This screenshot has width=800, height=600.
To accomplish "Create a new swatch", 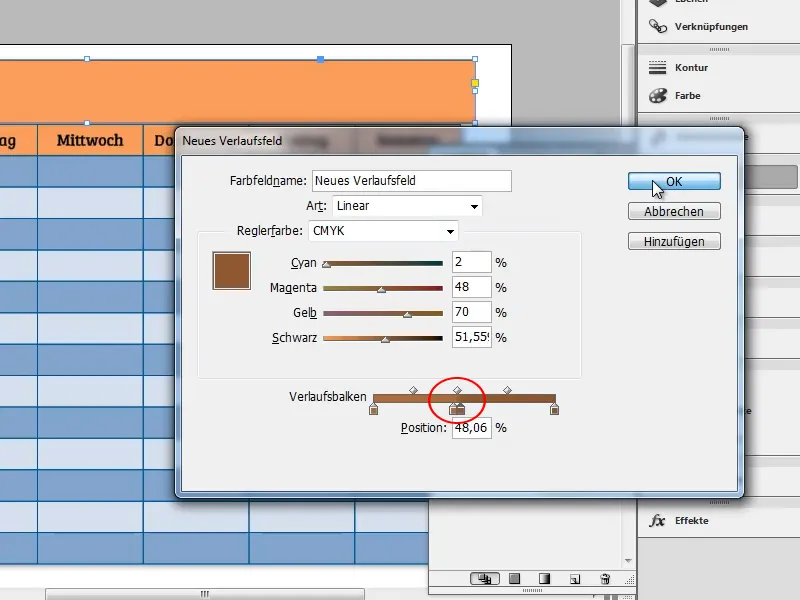I will (x=575, y=579).
